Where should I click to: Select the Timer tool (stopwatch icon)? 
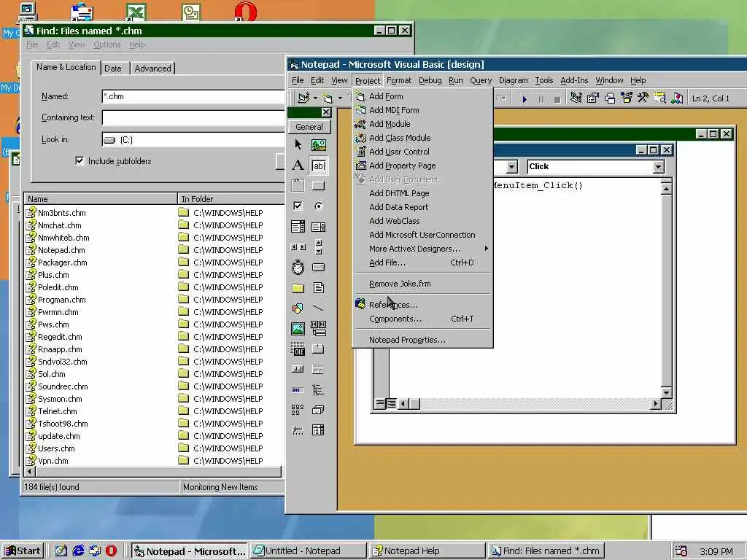pos(298,267)
